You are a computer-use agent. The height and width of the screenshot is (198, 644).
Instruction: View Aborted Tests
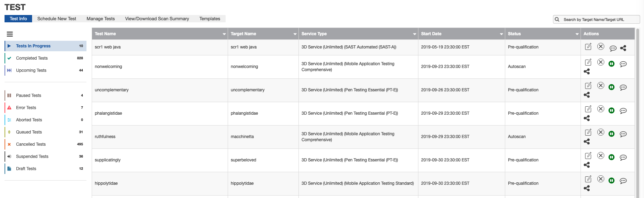point(45,120)
